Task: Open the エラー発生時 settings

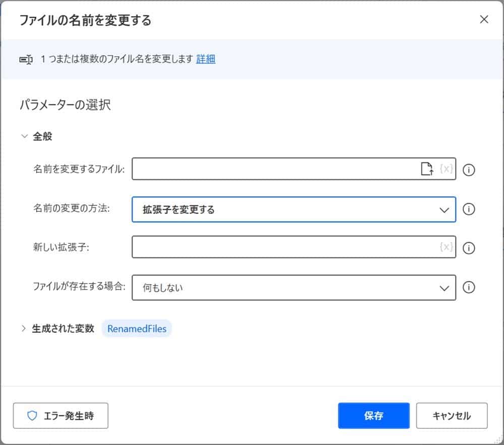Action: tap(60, 415)
